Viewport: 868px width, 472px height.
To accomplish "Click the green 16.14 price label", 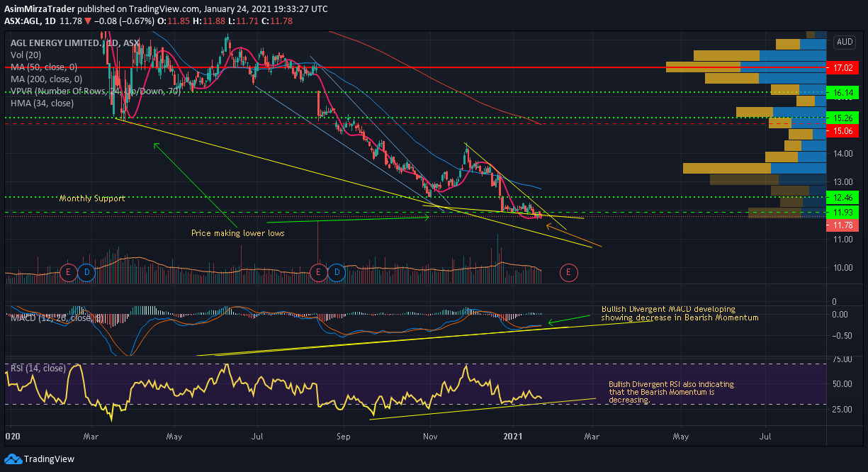I will [x=842, y=93].
